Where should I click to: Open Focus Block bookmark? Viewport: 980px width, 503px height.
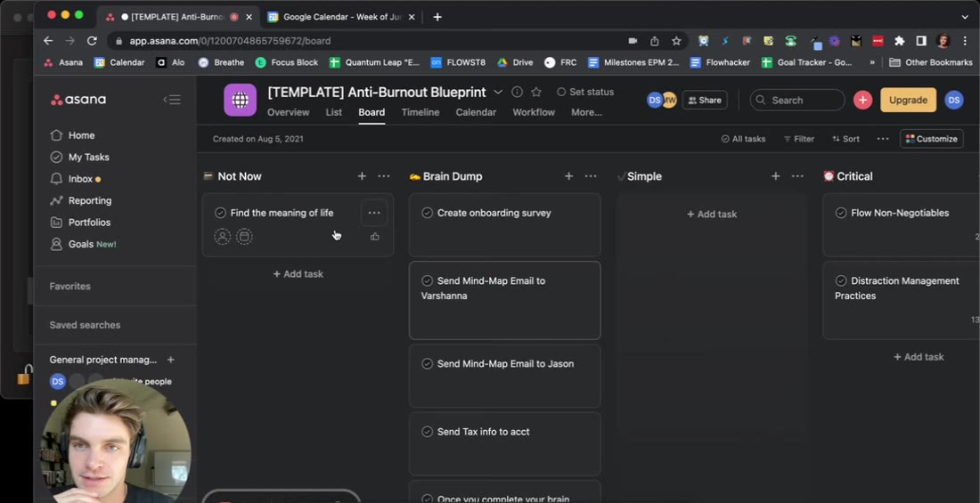click(x=287, y=62)
